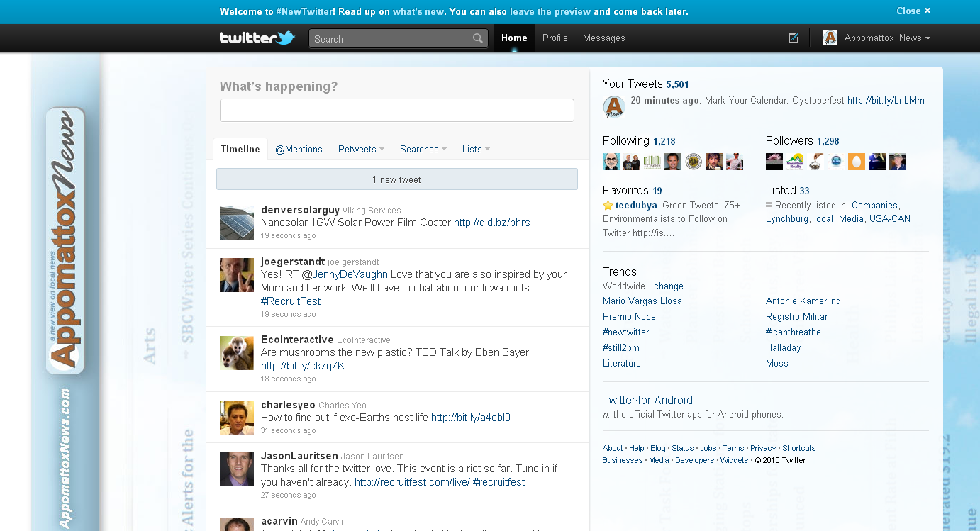Click the Appomattox News vertical logo on the left
This screenshot has width=980, height=531.
[x=65, y=241]
